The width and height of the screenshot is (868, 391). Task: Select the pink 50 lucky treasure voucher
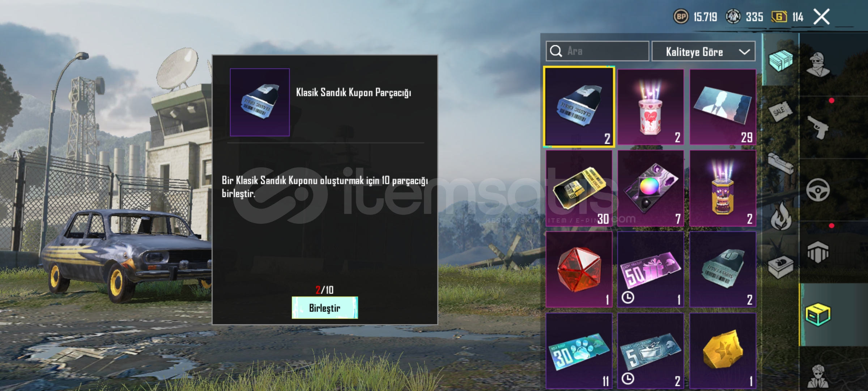coord(650,269)
